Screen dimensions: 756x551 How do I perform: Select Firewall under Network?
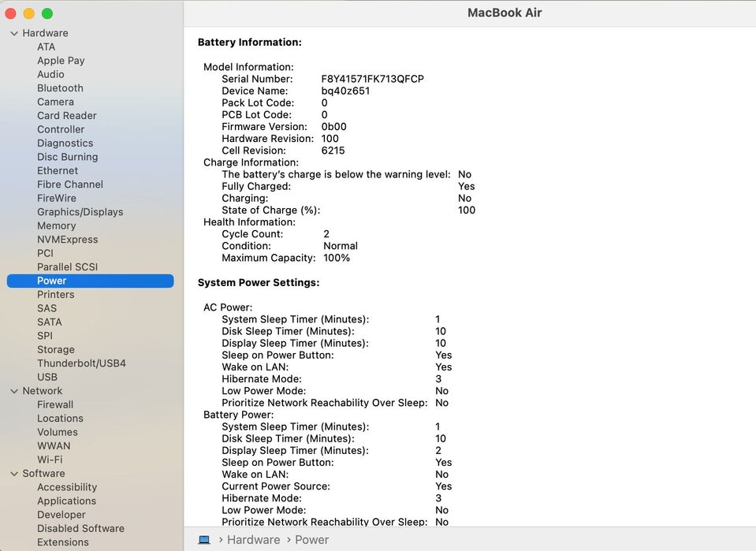tap(55, 405)
